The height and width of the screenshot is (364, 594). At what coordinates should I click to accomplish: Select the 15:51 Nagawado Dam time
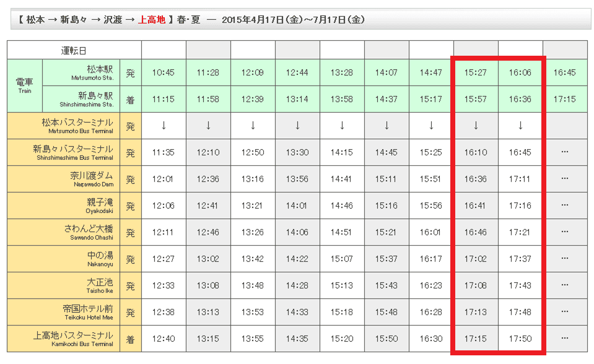pos(431,179)
